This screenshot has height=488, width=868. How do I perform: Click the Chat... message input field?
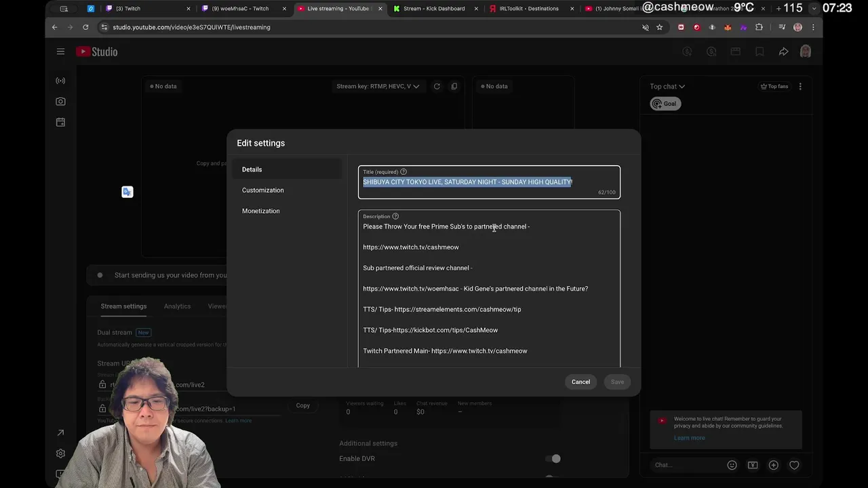click(688, 465)
